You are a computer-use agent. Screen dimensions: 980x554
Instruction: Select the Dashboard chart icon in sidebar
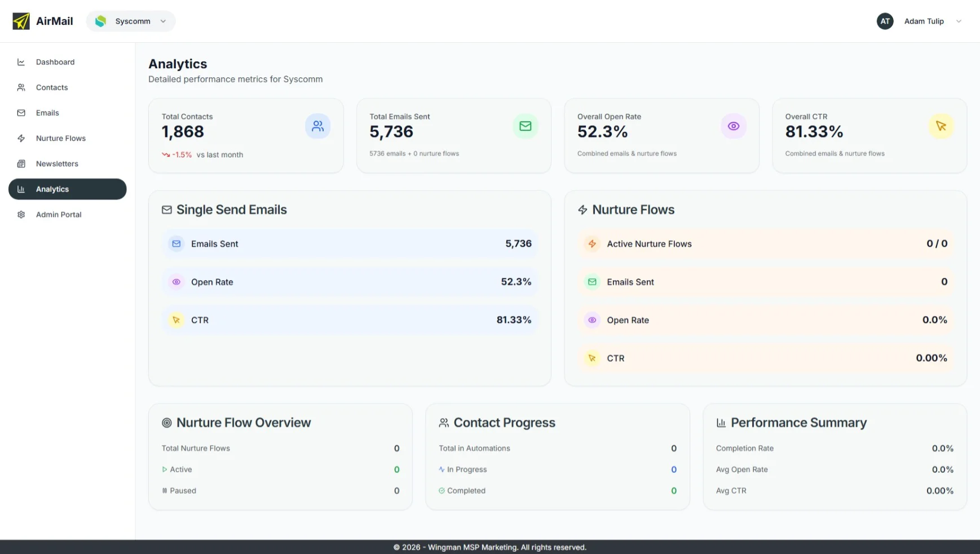(x=21, y=62)
